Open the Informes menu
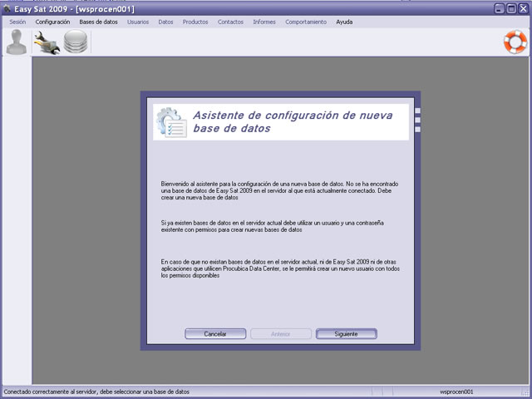 point(264,22)
